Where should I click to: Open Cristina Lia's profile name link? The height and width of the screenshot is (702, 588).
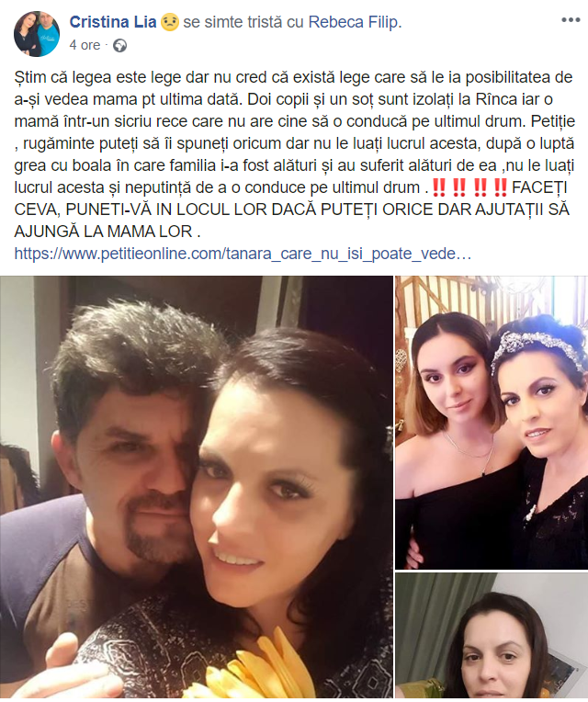(113, 21)
